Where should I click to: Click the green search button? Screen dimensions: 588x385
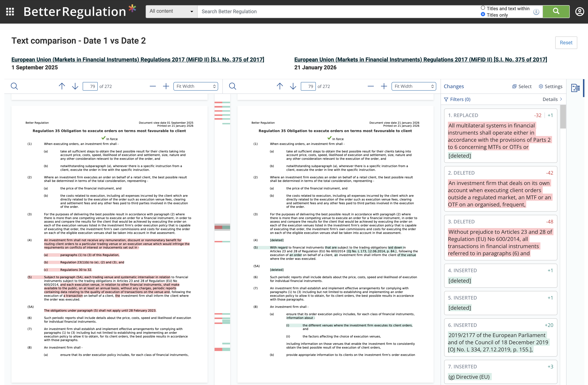pyautogui.click(x=556, y=11)
